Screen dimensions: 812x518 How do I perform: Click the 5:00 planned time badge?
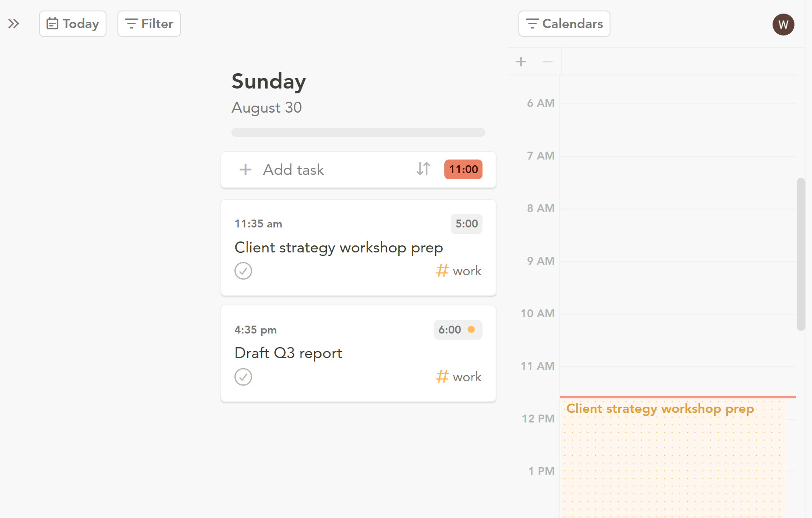[x=467, y=224]
